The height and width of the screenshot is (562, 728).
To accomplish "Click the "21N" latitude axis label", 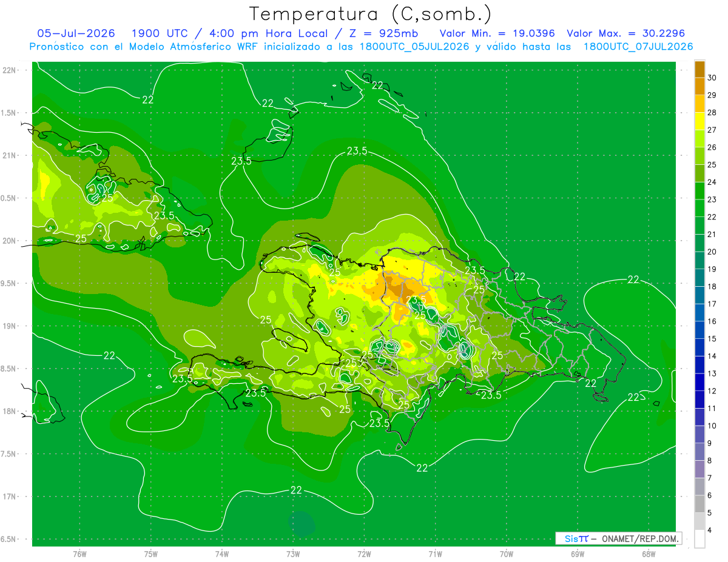I will coord(8,156).
